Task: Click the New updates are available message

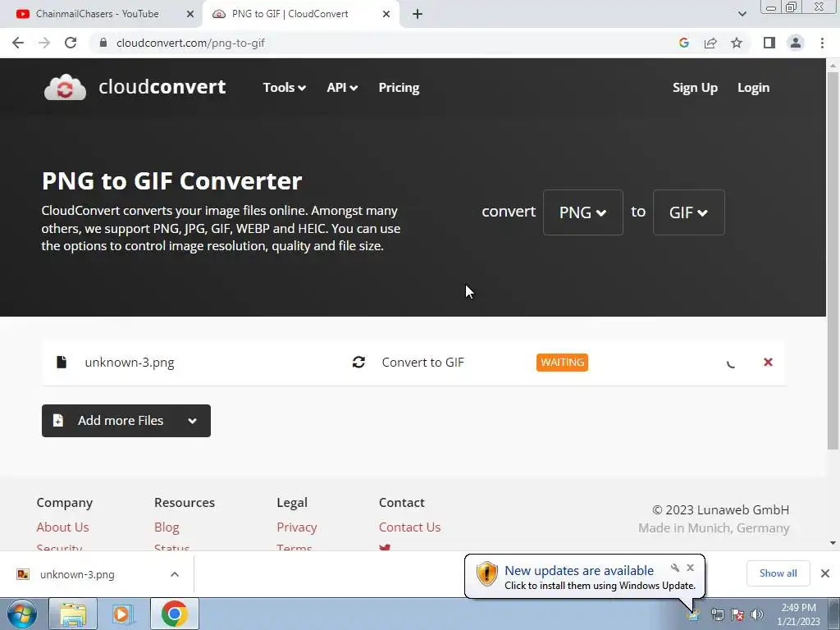Action: pyautogui.click(x=579, y=571)
